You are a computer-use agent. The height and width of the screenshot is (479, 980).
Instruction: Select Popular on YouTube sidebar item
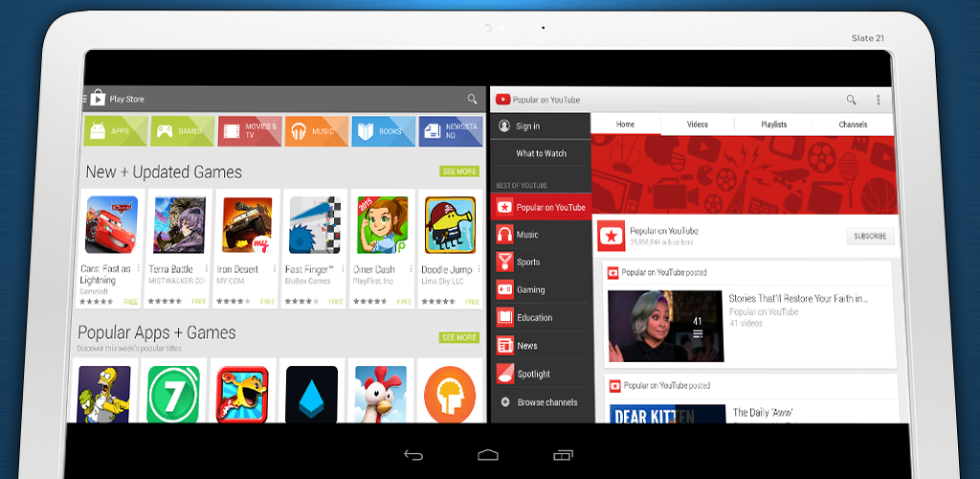click(542, 207)
